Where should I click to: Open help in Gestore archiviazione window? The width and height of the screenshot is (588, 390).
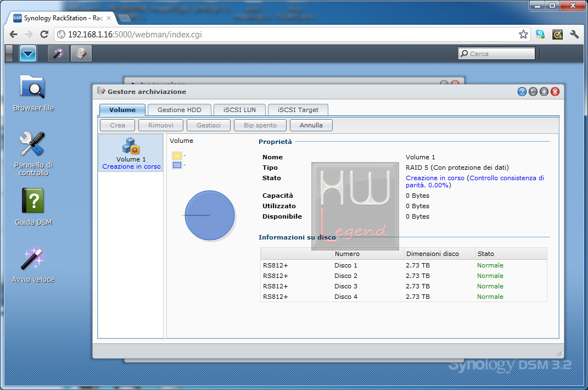pos(522,92)
